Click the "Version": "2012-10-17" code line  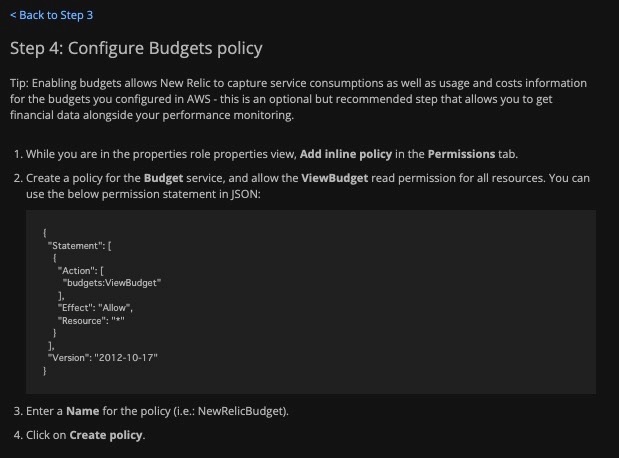tap(103, 358)
